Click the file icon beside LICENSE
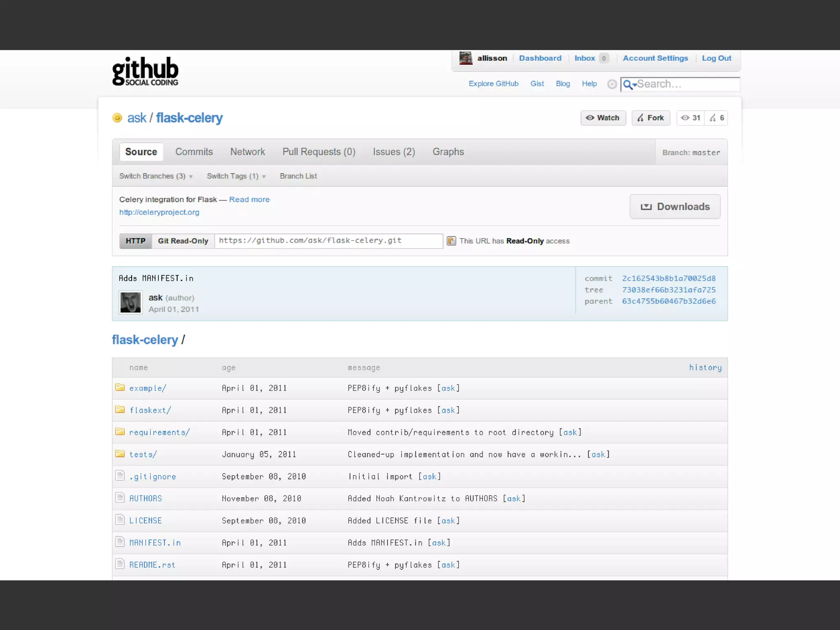The width and height of the screenshot is (840, 630). point(120,520)
